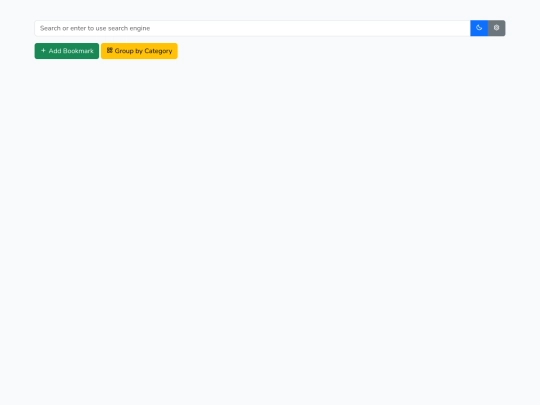Open settings via the gear icon
This screenshot has width=540, height=405.
[497, 28]
